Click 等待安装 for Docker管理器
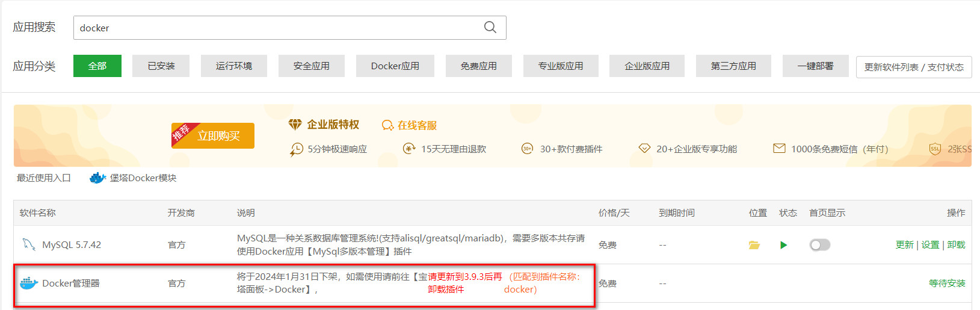The height and width of the screenshot is (310, 980). 947,284
